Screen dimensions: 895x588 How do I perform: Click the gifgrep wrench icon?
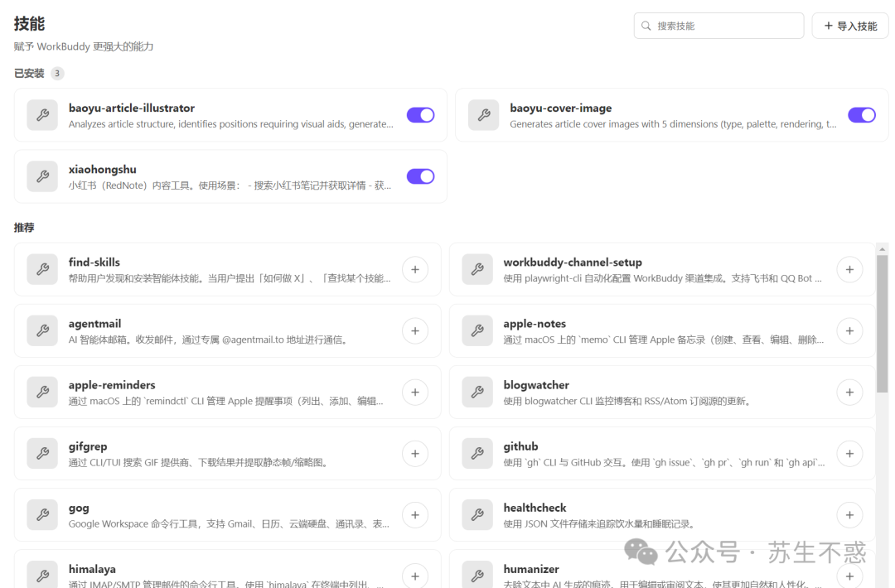point(42,453)
